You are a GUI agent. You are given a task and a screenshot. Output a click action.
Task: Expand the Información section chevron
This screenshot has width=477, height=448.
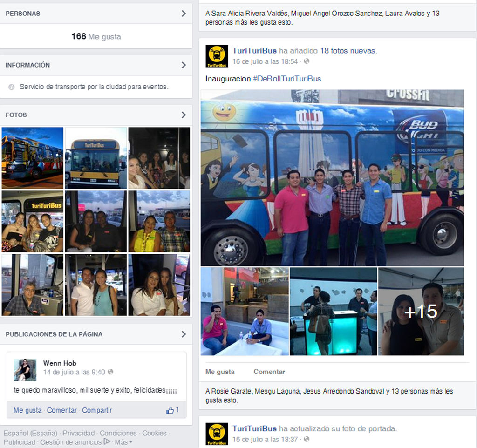pos(184,65)
